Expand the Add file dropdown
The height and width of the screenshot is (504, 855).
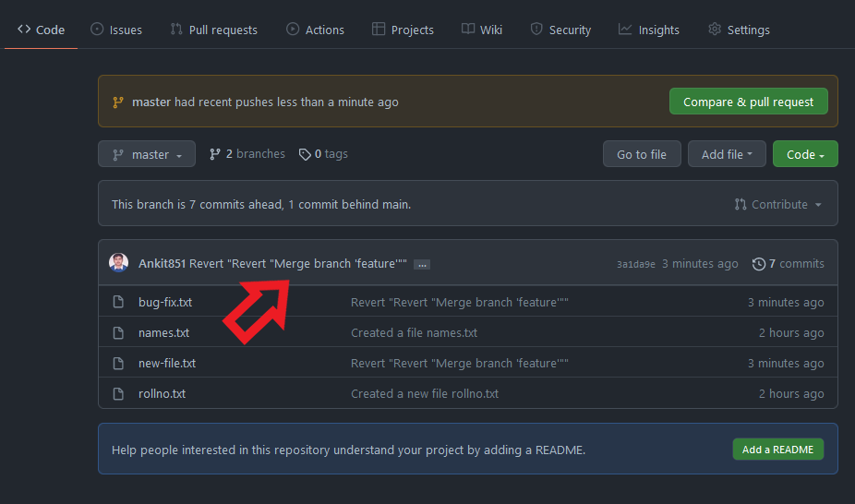[x=727, y=154]
